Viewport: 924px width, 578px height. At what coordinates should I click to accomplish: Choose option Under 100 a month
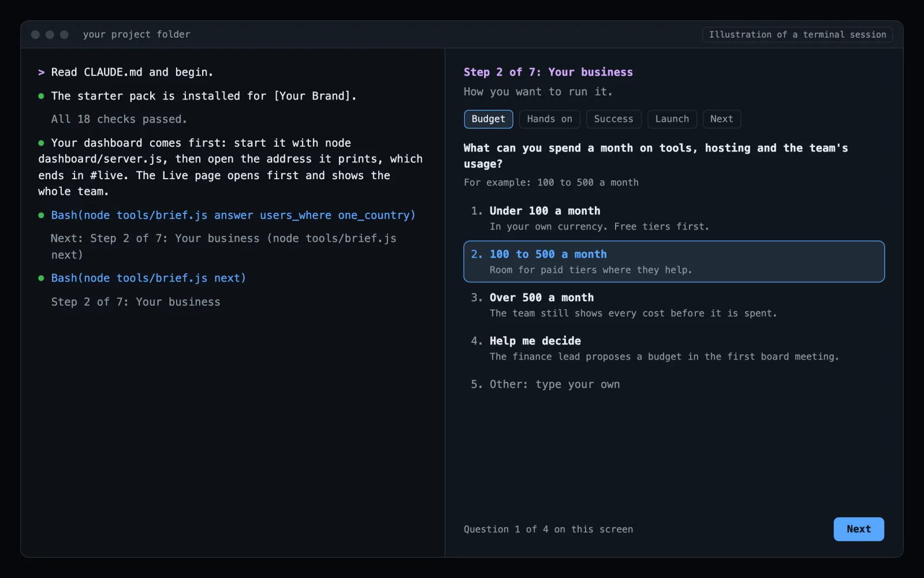(674, 218)
